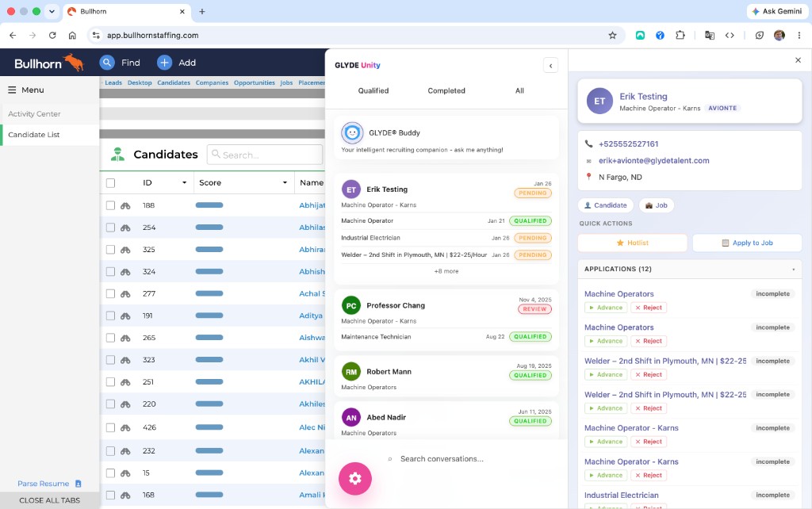Screen dimensions: 812x509
Task: Collapse the Applications (12) section
Action: pos(793,270)
